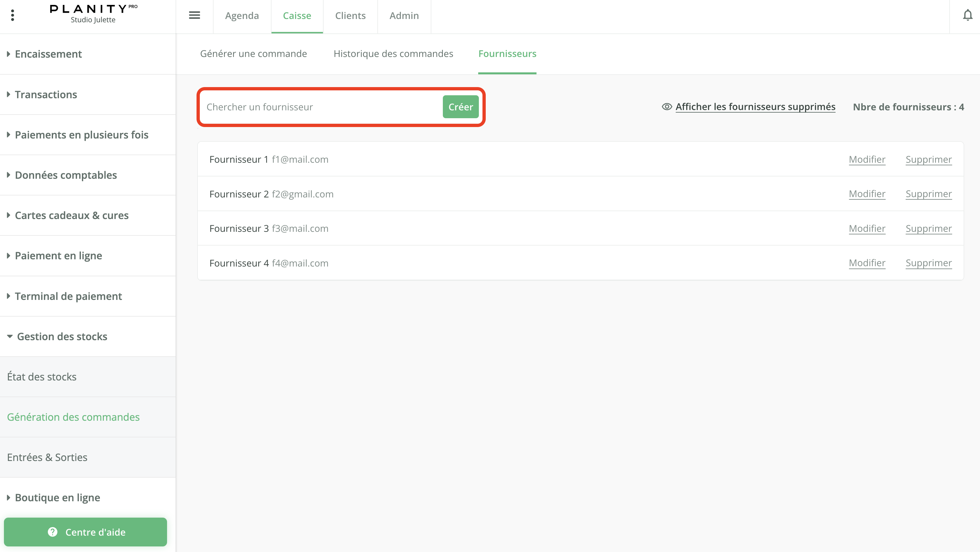This screenshot has height=552, width=980.
Task: Click Supprimer for Fournisseur 4
Action: [x=928, y=263]
